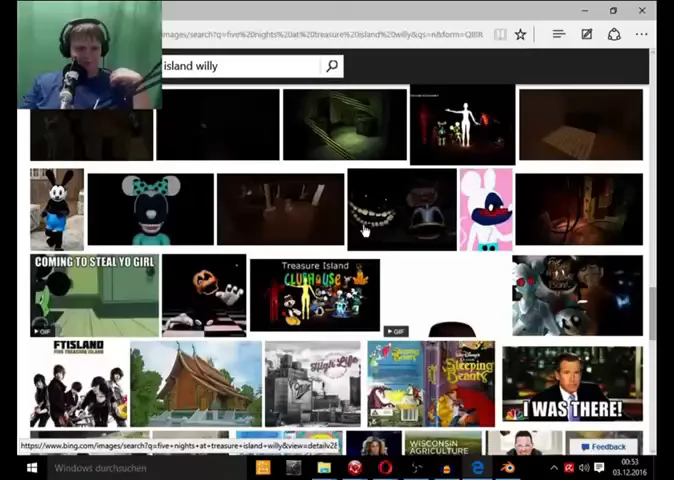Open COMING TO STEAL YO GIRL meme

95,295
